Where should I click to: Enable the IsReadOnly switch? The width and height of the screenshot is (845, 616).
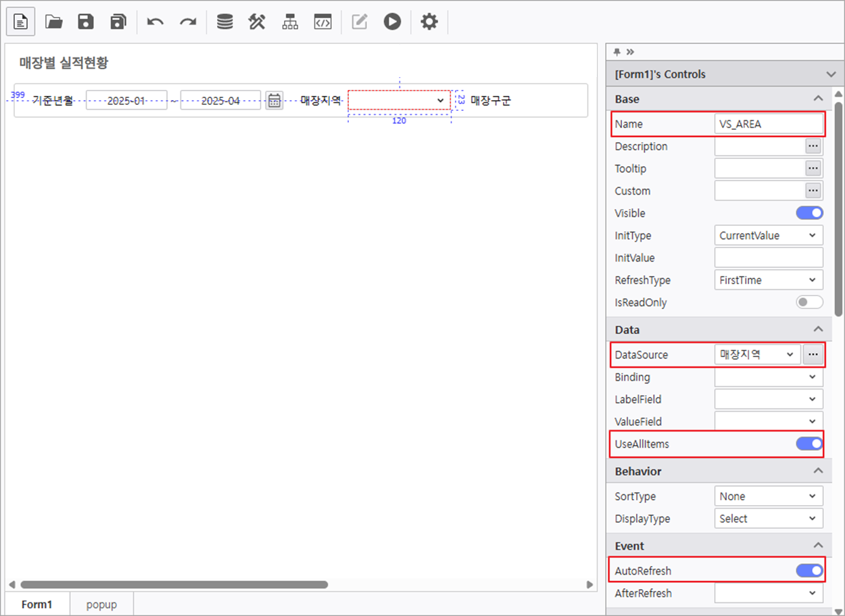click(x=809, y=302)
